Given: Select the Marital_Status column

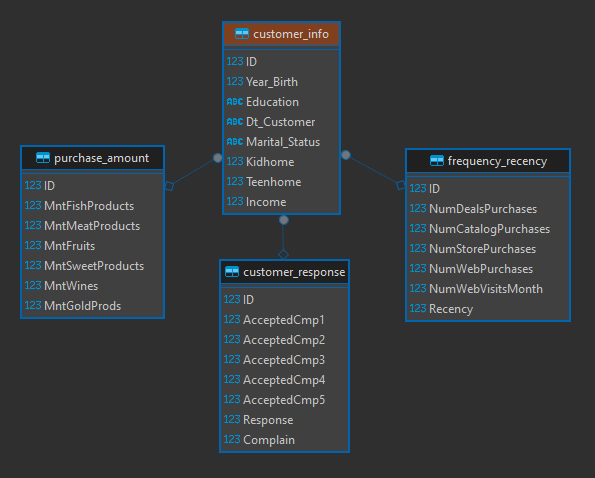Looking at the screenshot, I should coord(282,142).
